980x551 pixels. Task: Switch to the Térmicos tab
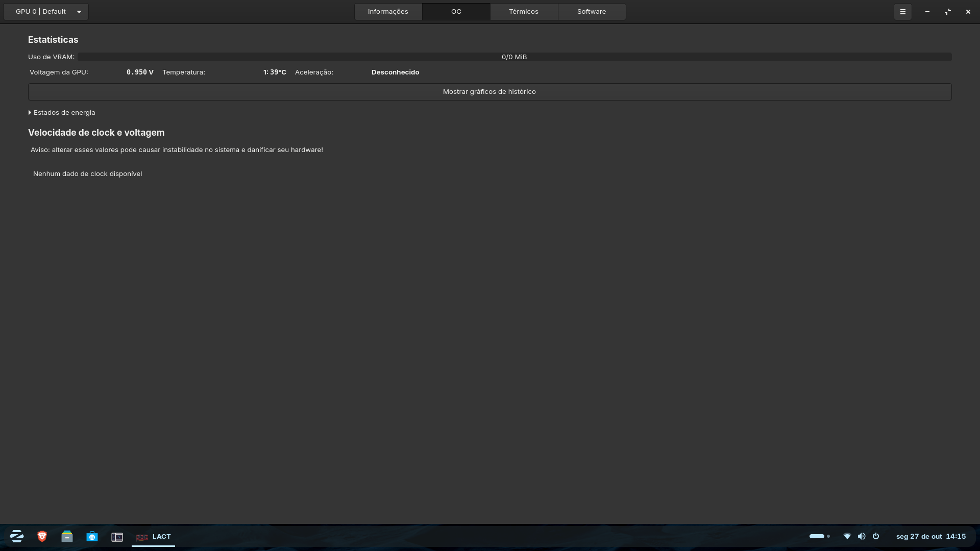point(524,12)
